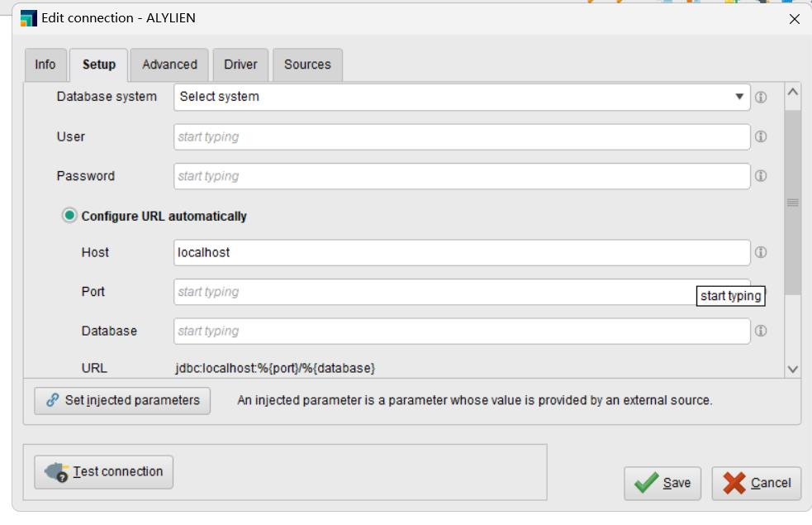Image resolution: width=812 pixels, height=525 pixels.
Task: Open the Driver tab
Action: (240, 64)
